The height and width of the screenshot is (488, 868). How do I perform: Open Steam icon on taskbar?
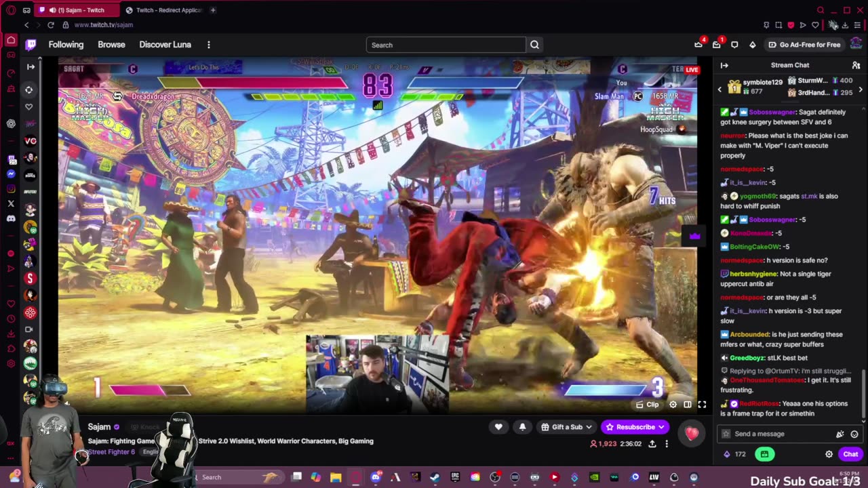(435, 477)
